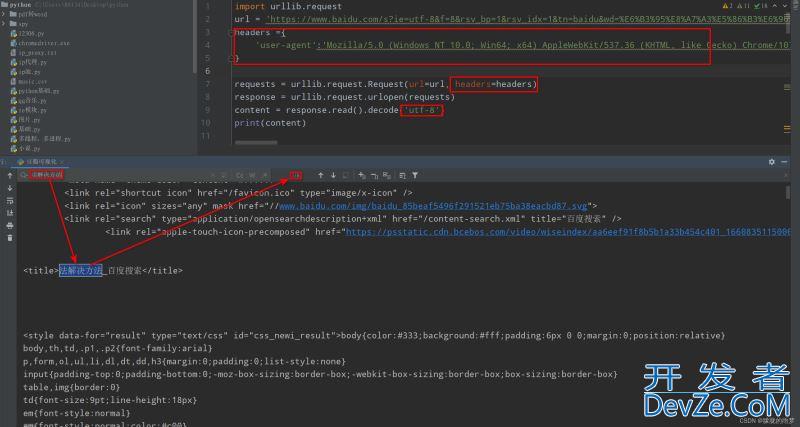The image size is (800, 427).
Task: Select the run configuration tab
Action: pos(41,162)
